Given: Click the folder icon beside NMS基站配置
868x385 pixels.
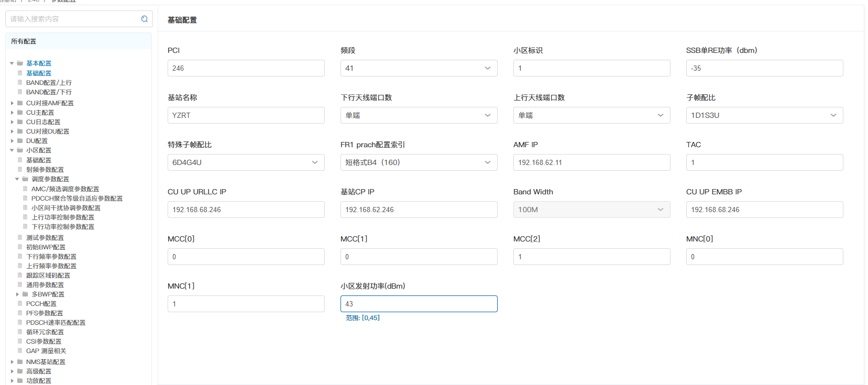Looking at the screenshot, I should coord(20,362).
